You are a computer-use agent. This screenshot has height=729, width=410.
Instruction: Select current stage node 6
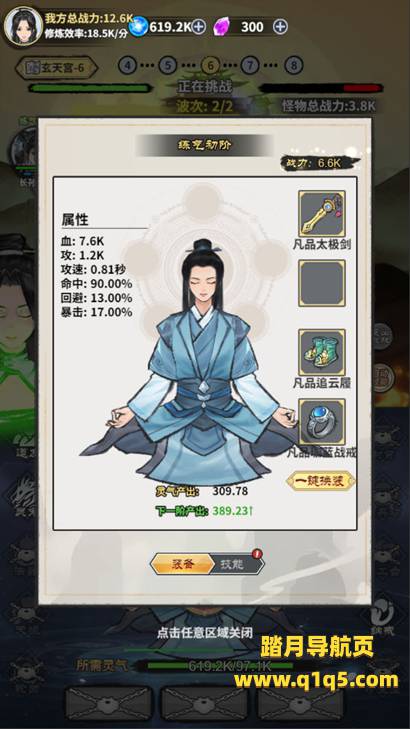tap(210, 66)
